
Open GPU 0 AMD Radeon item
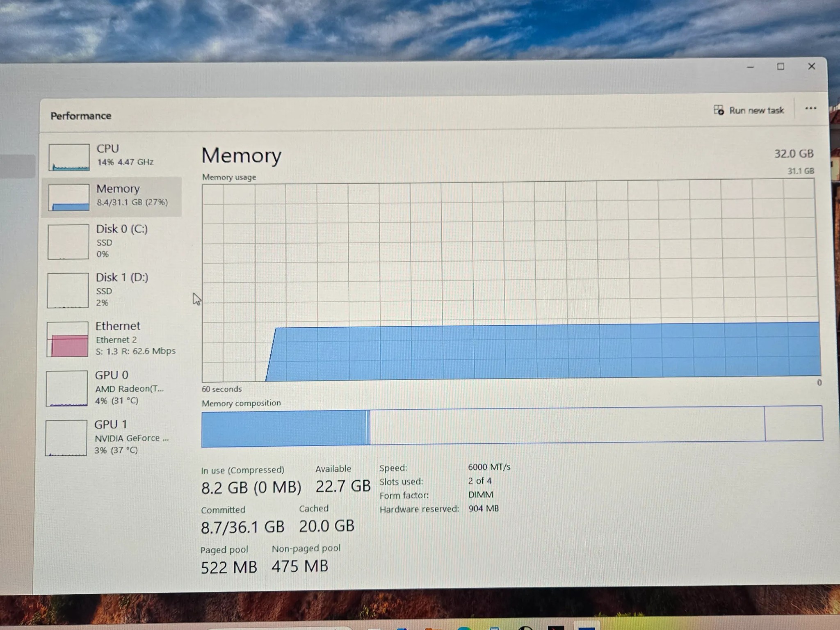click(112, 388)
